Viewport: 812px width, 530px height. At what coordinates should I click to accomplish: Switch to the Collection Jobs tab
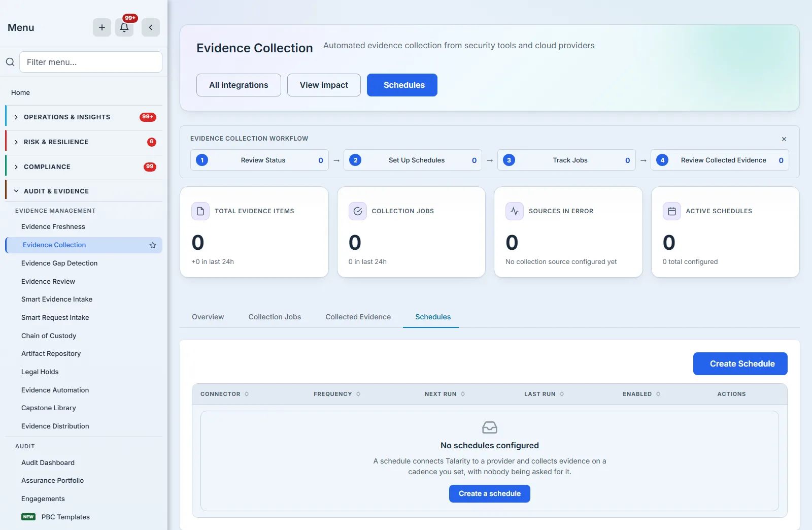[275, 317]
